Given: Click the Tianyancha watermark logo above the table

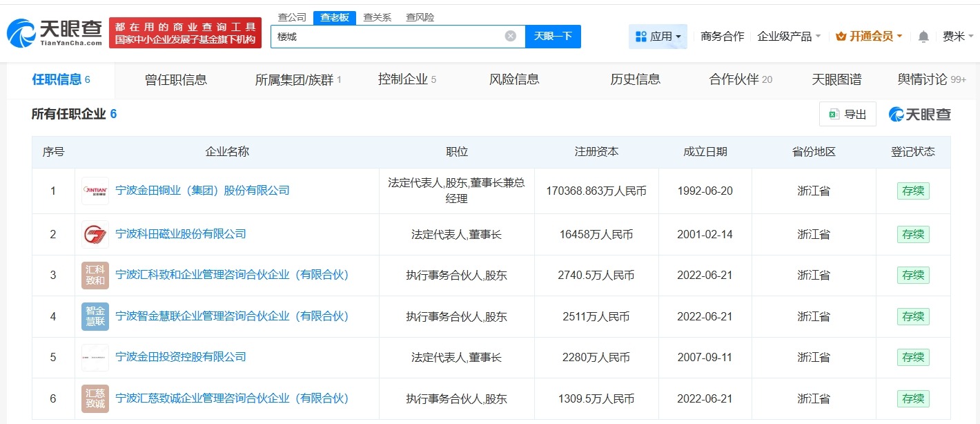Looking at the screenshot, I should pyautogui.click(x=921, y=114).
